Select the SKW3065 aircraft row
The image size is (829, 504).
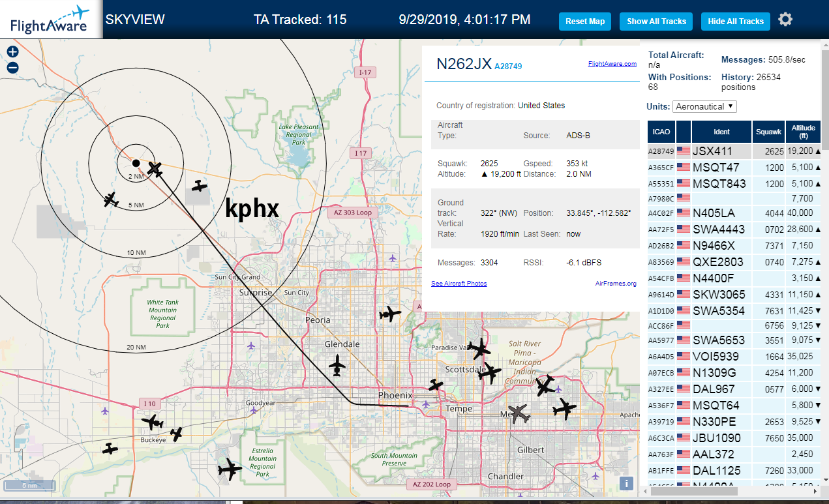tap(734, 294)
